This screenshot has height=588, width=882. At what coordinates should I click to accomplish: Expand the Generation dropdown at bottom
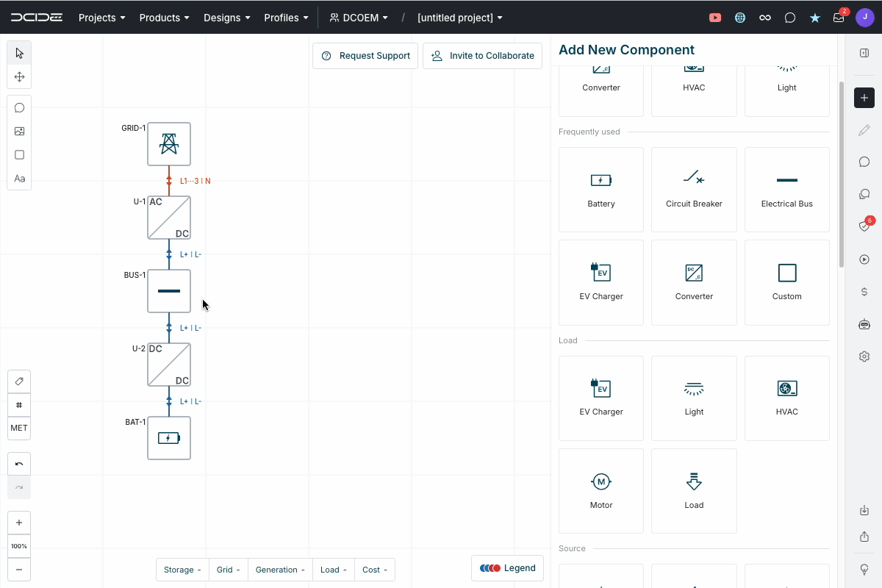[279, 569]
